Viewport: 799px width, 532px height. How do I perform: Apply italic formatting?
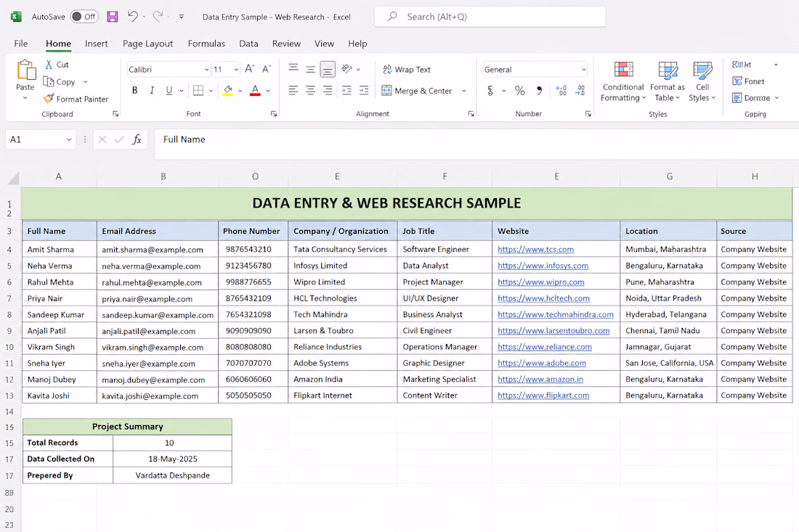coord(151,91)
